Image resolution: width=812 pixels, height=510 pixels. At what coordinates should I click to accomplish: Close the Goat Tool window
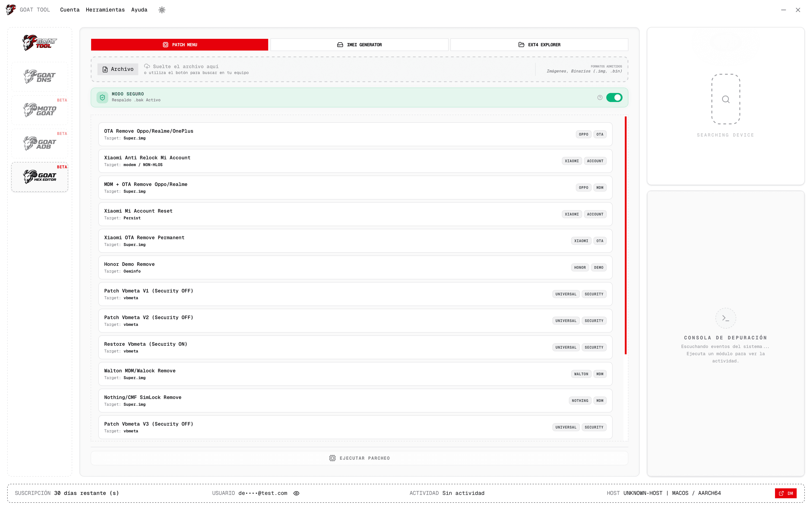(x=798, y=10)
